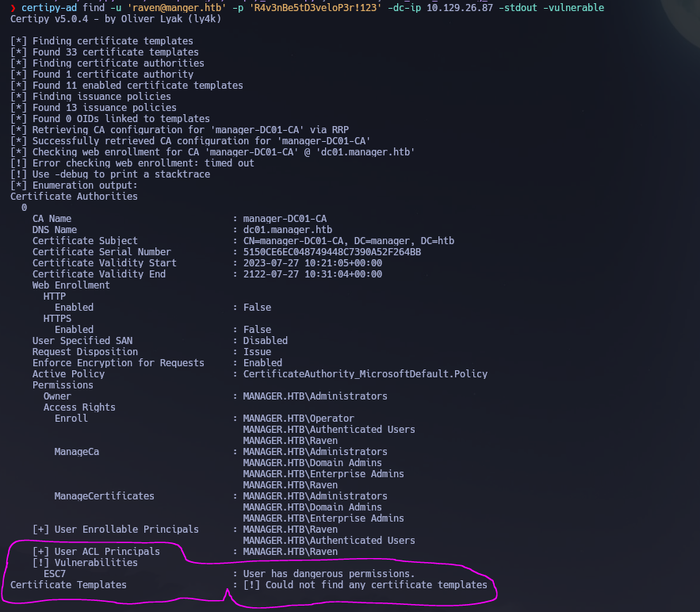Click the 'User has dangerous permissions.' text
Viewport: 700px width, 612px height.
point(329,574)
